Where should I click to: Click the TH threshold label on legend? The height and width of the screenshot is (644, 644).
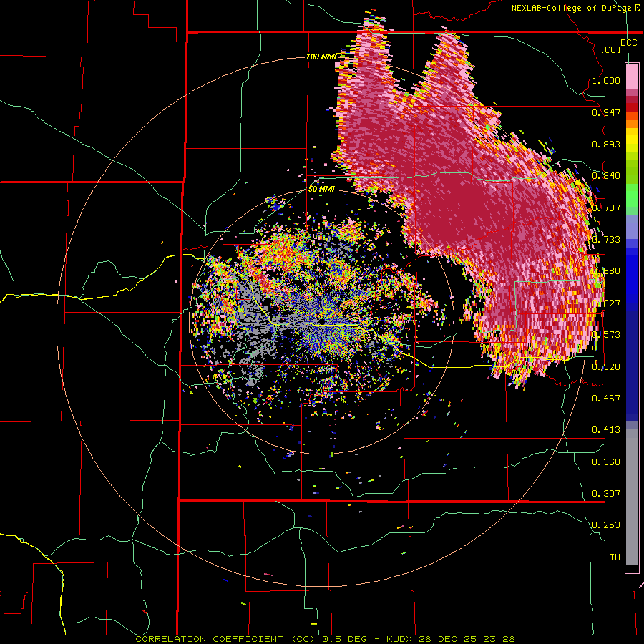[x=615, y=557]
